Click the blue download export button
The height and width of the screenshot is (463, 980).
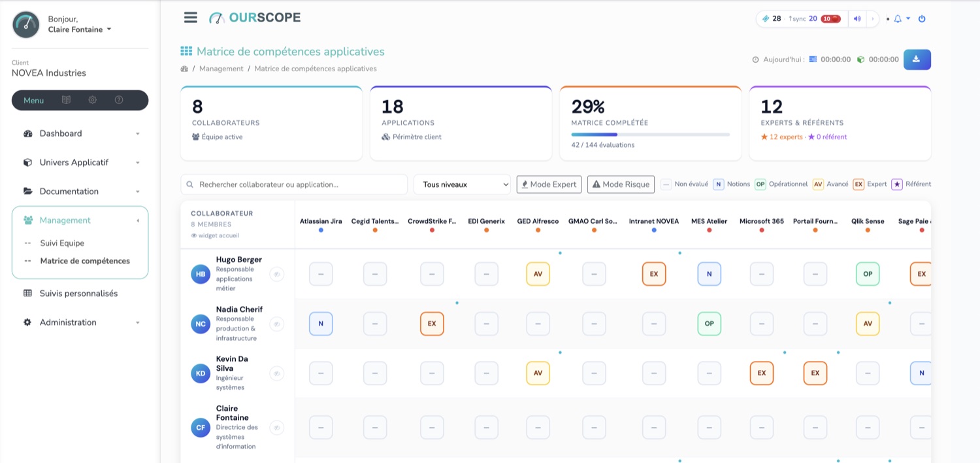pyautogui.click(x=917, y=60)
